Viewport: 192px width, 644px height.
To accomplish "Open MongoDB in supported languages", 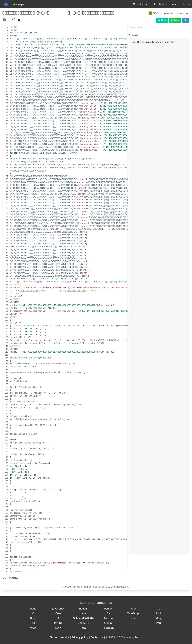I will coord(83,623).
